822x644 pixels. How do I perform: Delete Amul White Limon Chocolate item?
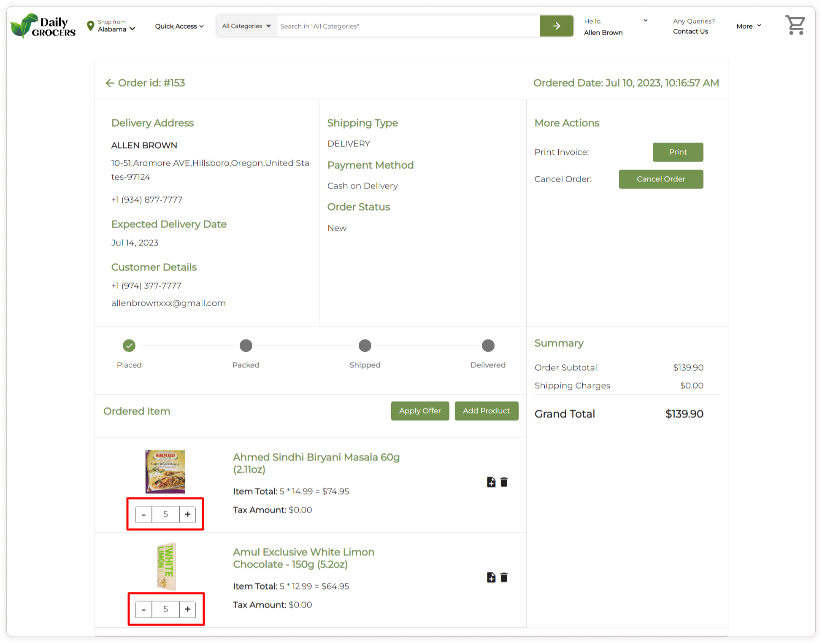coord(504,577)
